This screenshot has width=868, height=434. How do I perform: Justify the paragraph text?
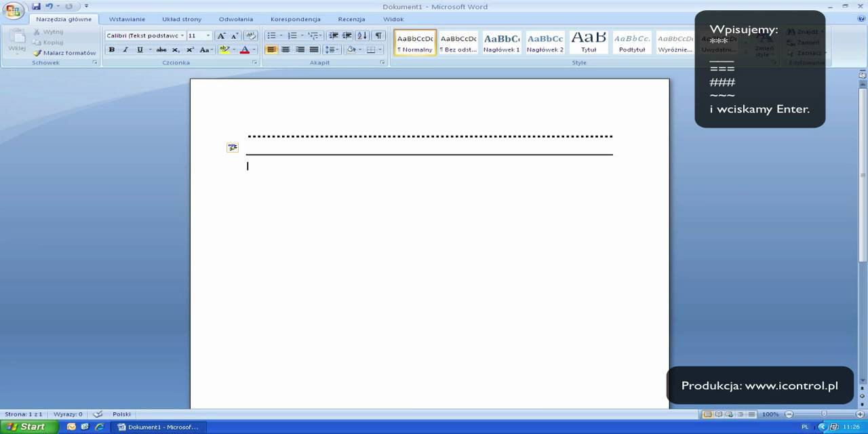click(x=314, y=50)
